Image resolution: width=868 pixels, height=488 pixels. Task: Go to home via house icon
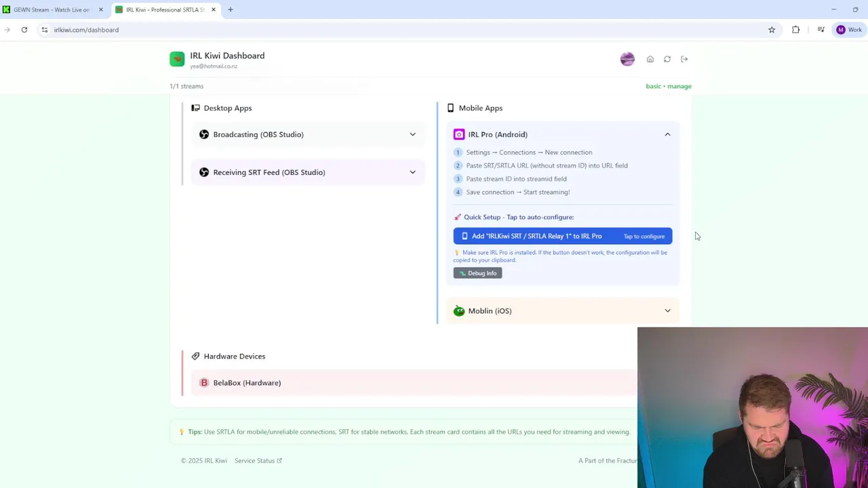(x=650, y=59)
